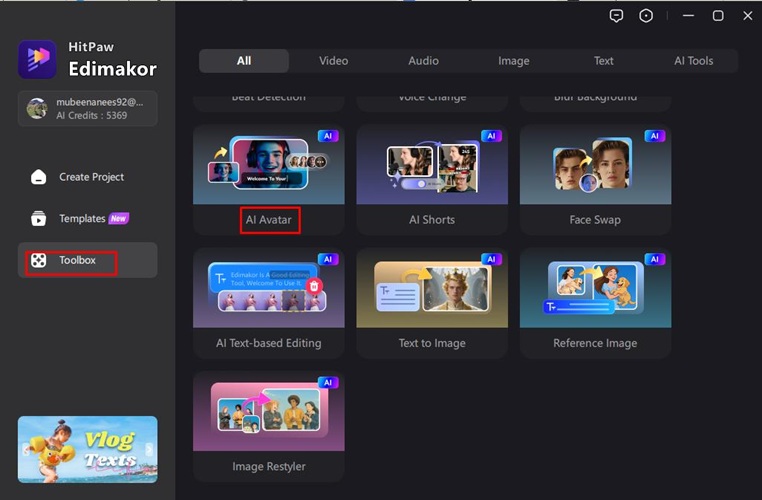Click the AI Shorts label text

(432, 220)
